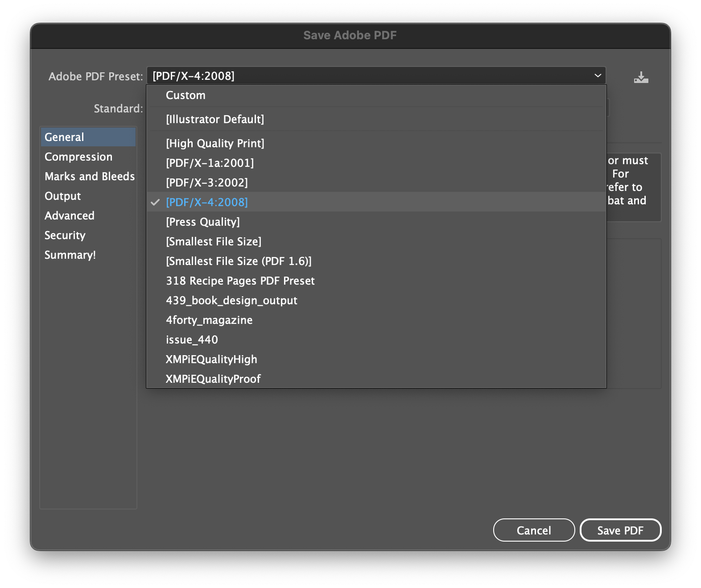This screenshot has width=701, height=588.
Task: Choose the Smallest File Size preset
Action: point(376,242)
